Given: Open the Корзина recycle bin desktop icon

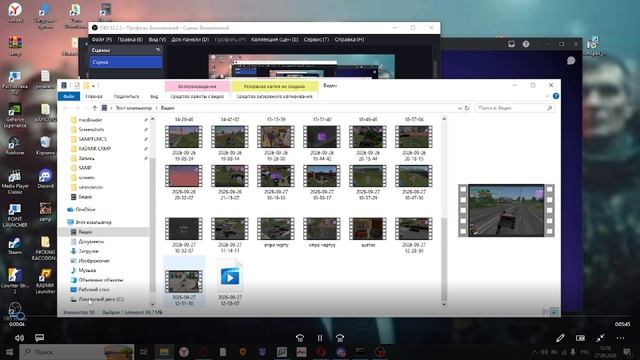Looking at the screenshot, I should coord(45,146).
